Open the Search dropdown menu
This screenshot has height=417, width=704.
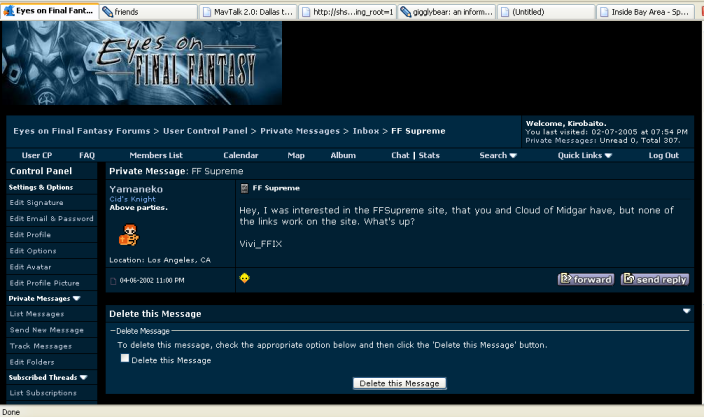tap(498, 155)
